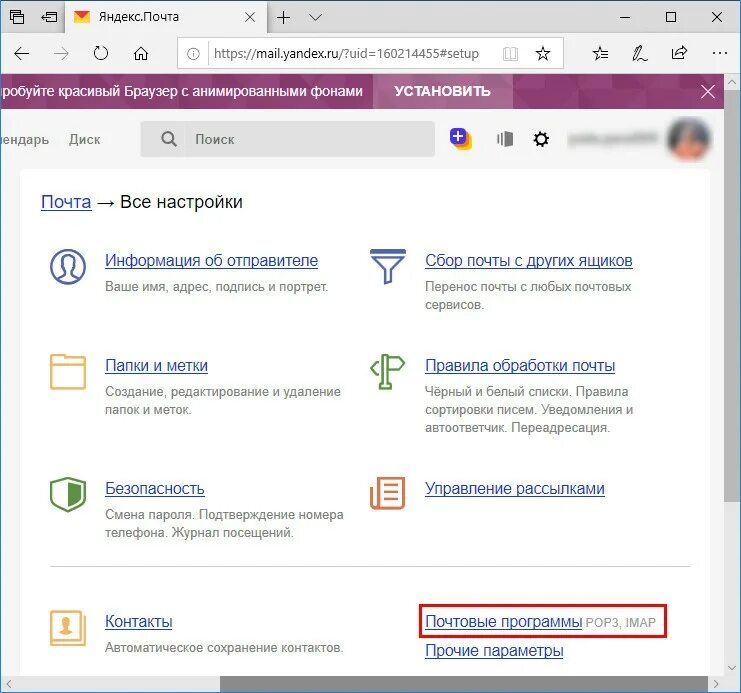741x693 pixels.
Task: Add page to favorites star icon
Action: [x=543, y=53]
